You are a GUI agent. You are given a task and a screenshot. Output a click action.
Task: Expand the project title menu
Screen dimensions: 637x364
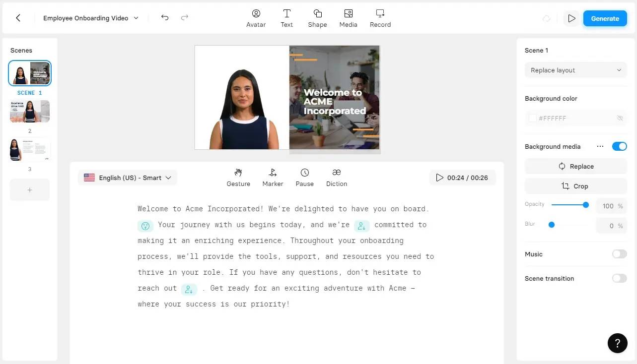pyautogui.click(x=135, y=18)
